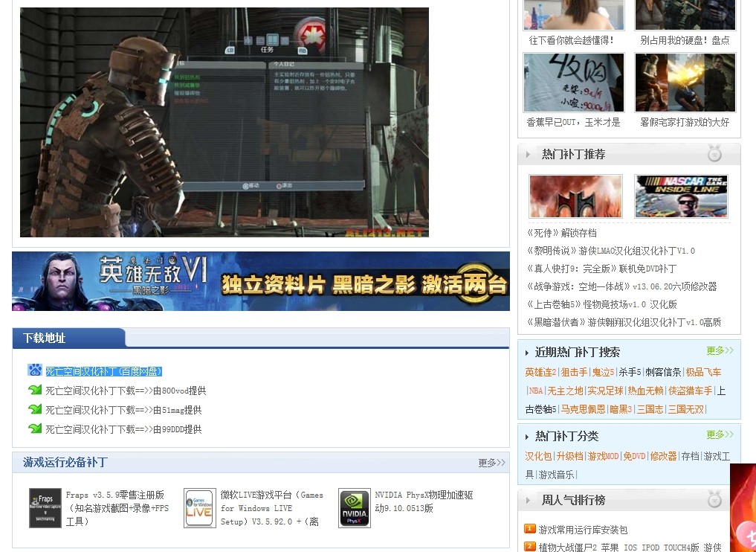Open the red demon patch thumbnail
This screenshot has width=756, height=552.
click(575, 196)
